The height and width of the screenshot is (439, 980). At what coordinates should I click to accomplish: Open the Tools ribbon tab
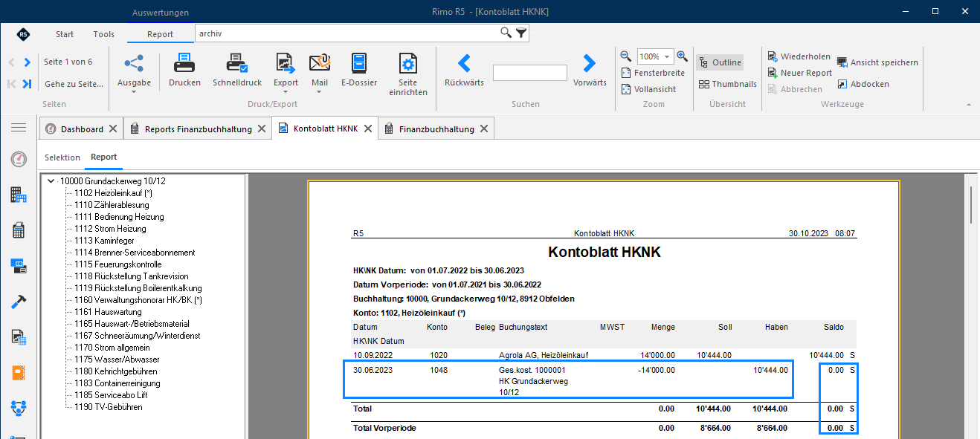click(x=104, y=34)
